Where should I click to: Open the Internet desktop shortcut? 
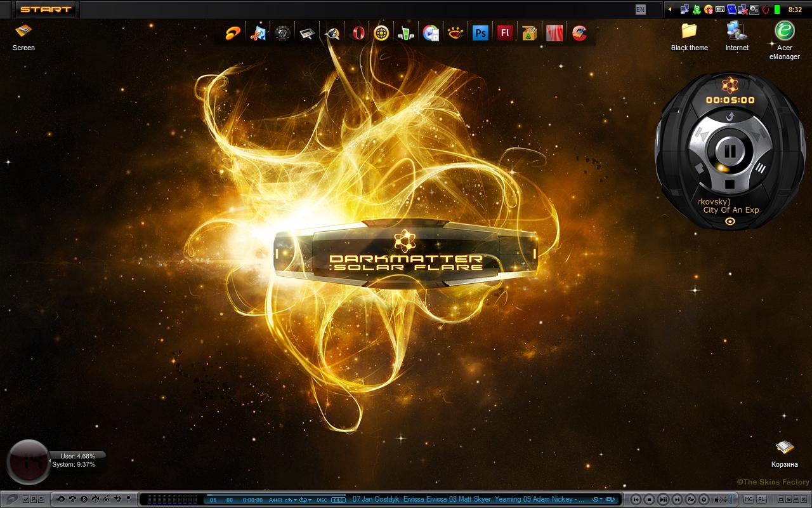coord(737,36)
